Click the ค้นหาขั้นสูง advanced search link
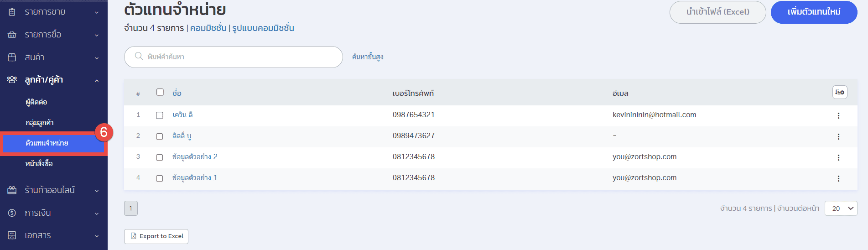The width and height of the screenshot is (868, 250). click(368, 57)
